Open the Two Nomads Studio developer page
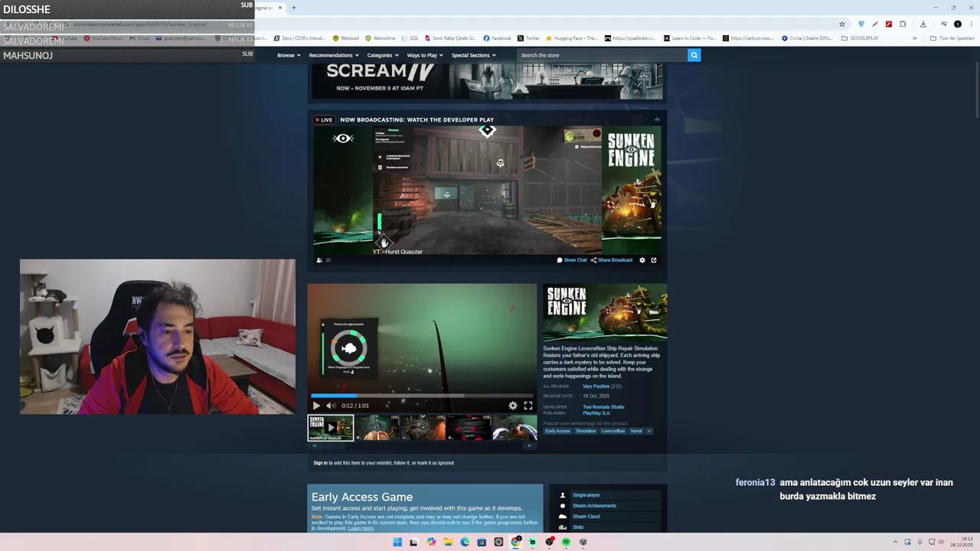 click(603, 407)
